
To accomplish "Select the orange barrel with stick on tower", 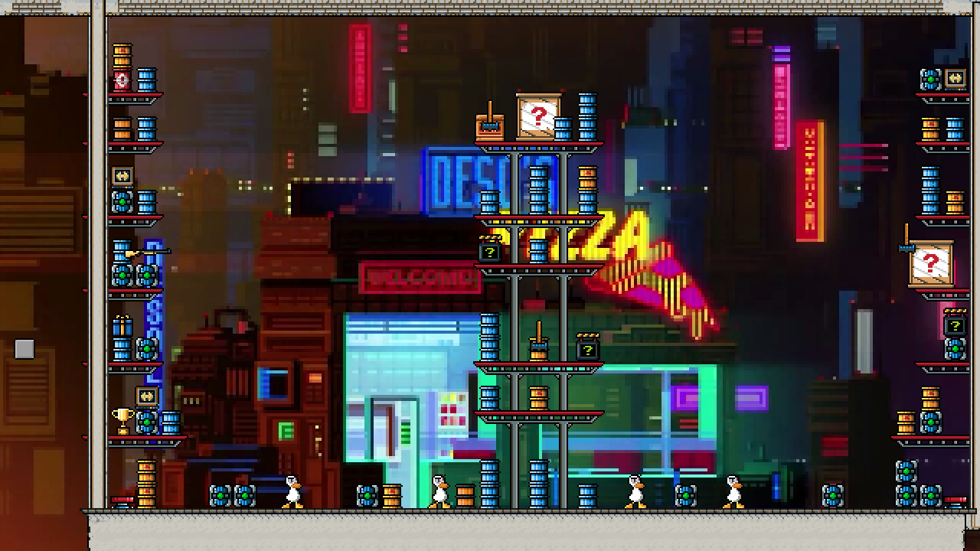I will point(538,342).
